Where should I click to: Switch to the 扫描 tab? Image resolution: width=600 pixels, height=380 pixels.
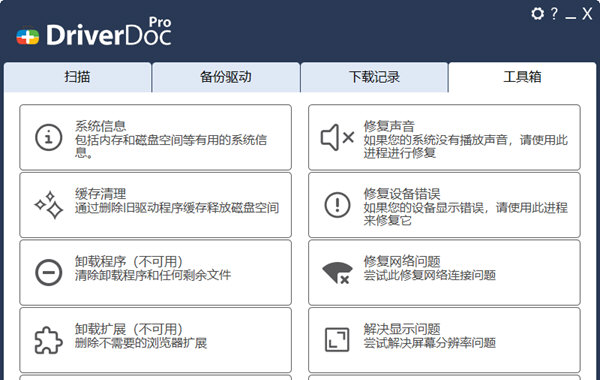tap(78, 77)
